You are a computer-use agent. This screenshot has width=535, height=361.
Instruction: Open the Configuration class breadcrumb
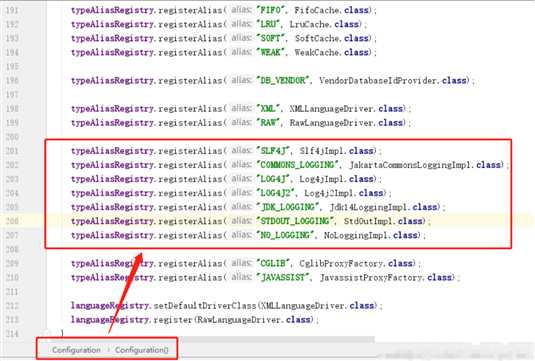tap(76, 350)
